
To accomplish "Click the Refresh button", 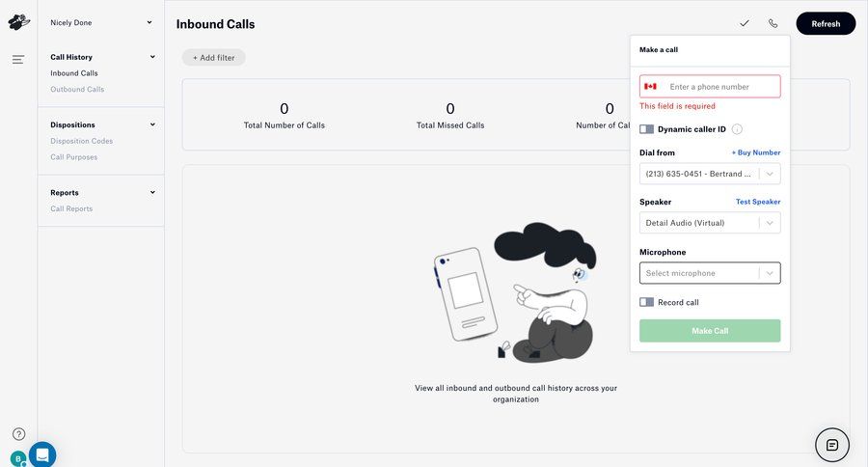I will [x=826, y=24].
